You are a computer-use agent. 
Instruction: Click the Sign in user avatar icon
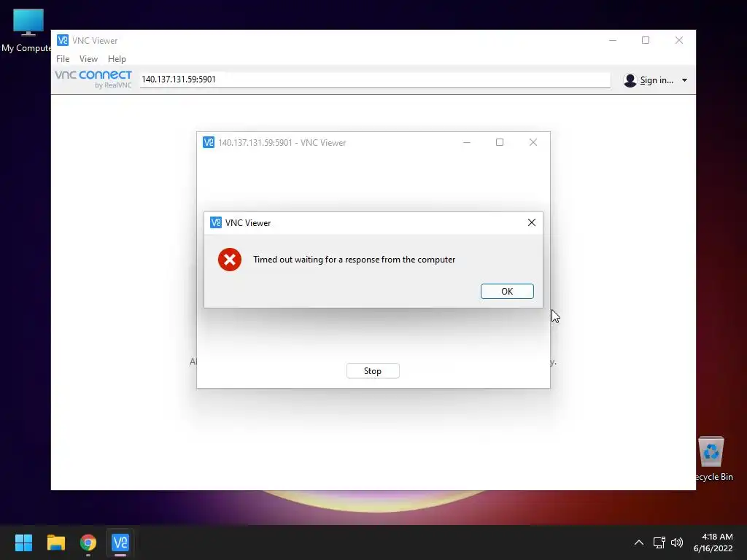click(x=630, y=80)
